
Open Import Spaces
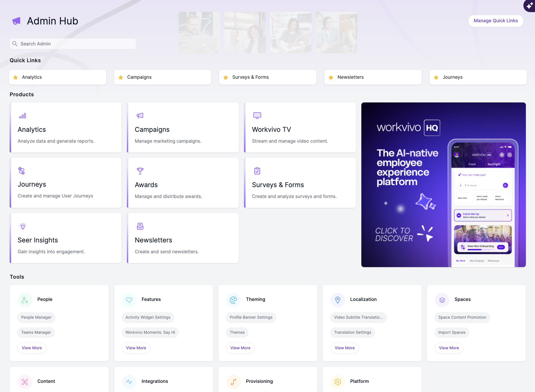(x=452, y=333)
